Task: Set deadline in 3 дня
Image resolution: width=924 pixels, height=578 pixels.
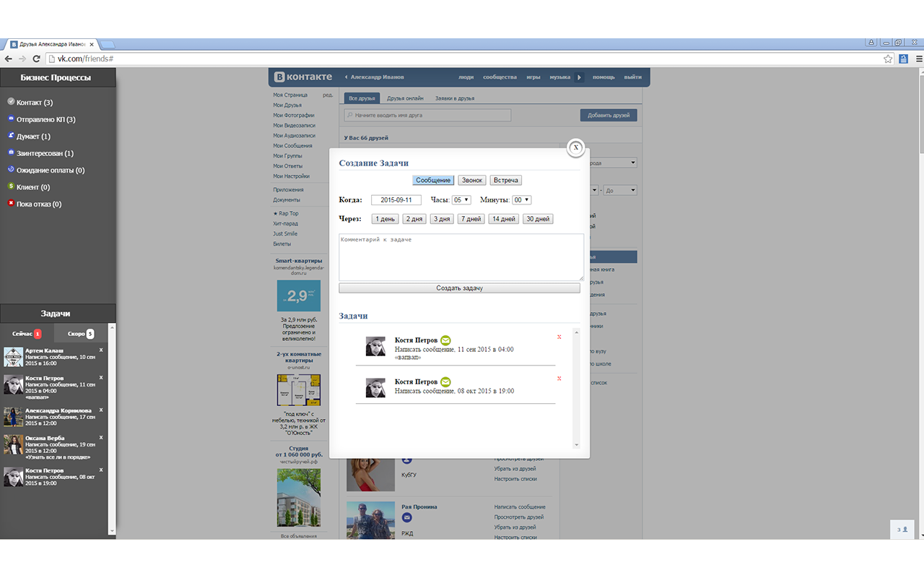Action: pyautogui.click(x=442, y=219)
